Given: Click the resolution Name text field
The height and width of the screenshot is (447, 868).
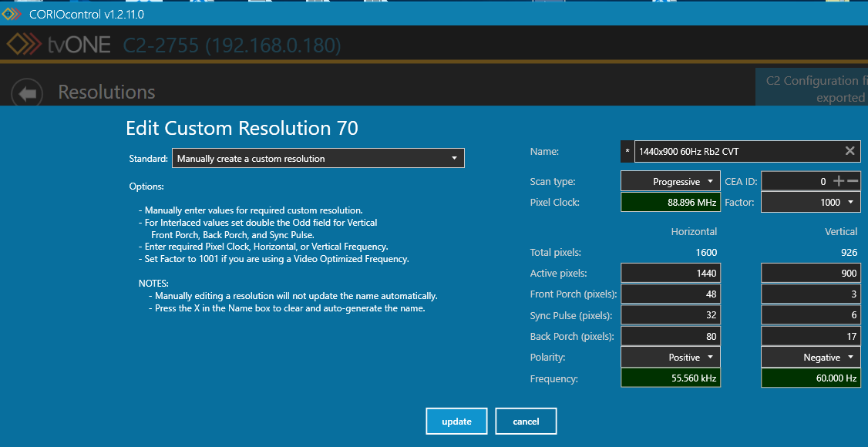Looking at the screenshot, I should [738, 152].
